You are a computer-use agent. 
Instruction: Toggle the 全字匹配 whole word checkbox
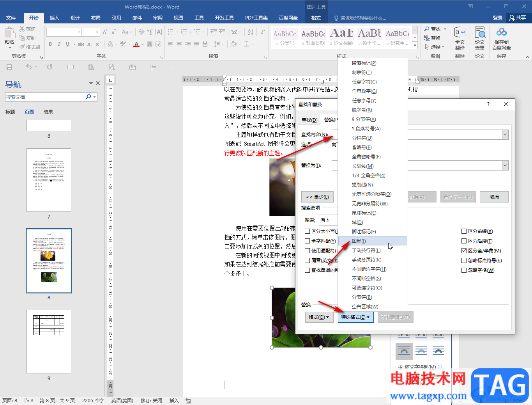(x=307, y=241)
